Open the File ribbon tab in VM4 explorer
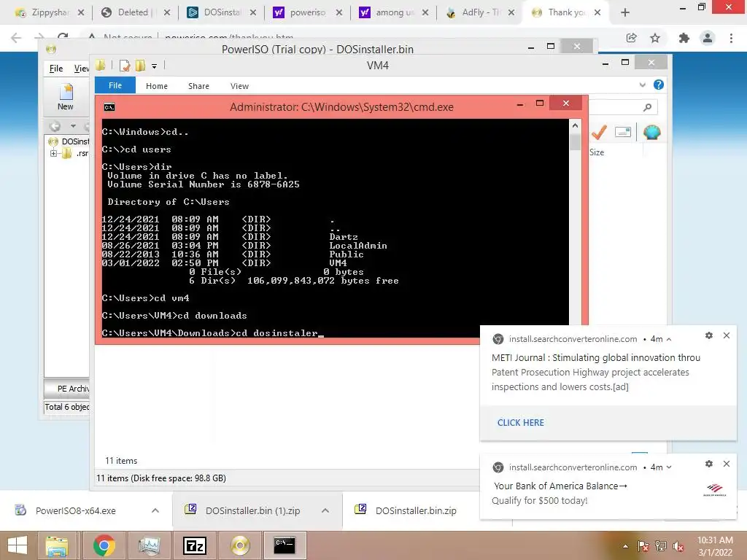Image resolution: width=747 pixels, height=560 pixels. 115,85
